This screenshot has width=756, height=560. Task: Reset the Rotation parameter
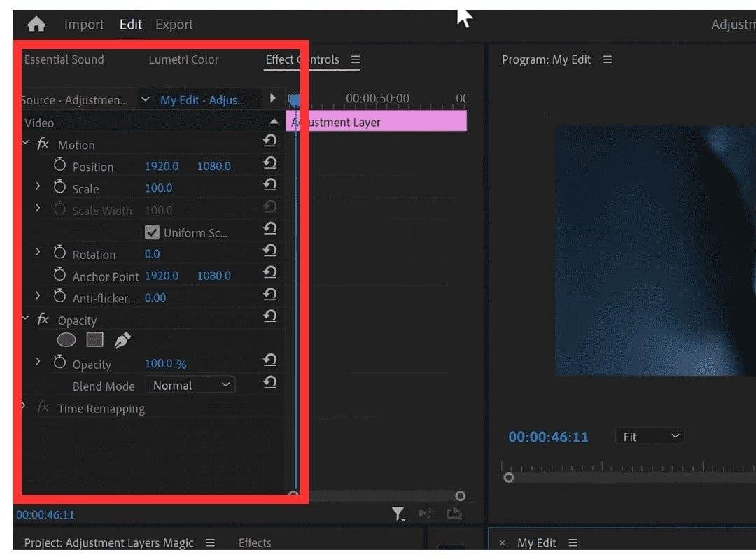pos(269,251)
